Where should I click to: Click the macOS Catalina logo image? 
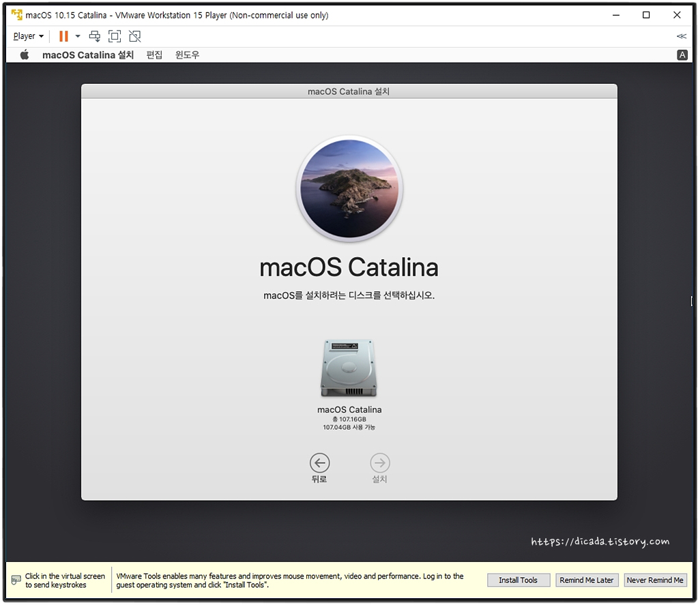click(x=349, y=189)
